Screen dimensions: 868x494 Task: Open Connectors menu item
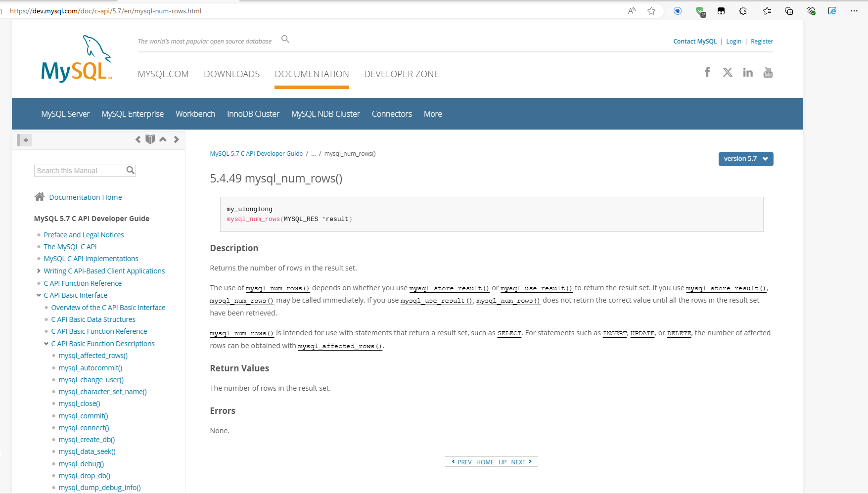[392, 114]
